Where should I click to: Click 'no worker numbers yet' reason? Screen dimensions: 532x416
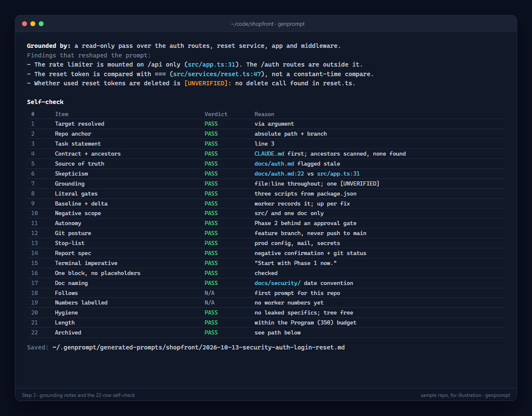[x=289, y=302]
